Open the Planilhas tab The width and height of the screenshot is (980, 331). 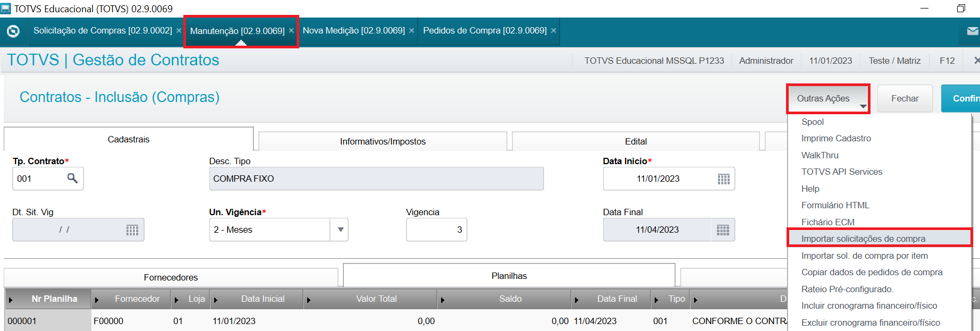509,276
